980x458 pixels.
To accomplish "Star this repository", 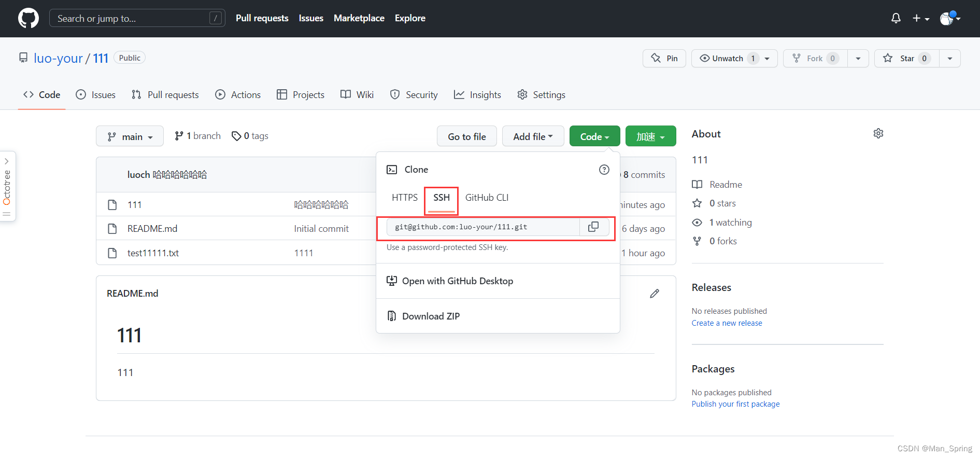I will pos(907,58).
